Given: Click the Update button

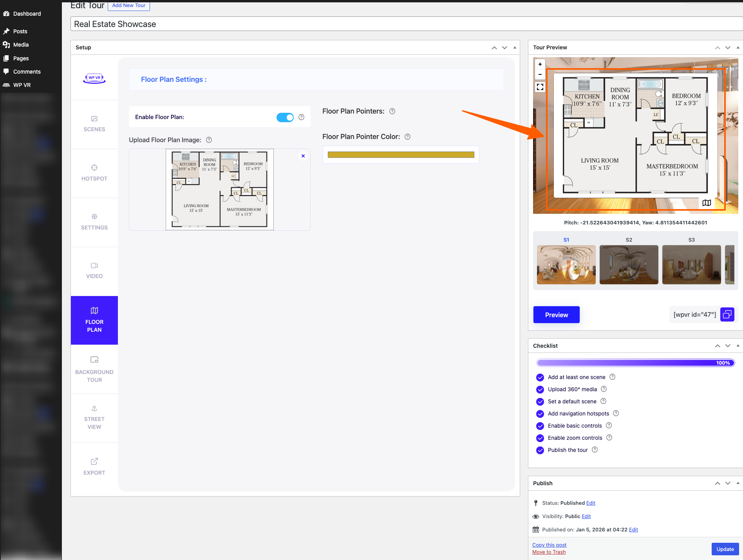Looking at the screenshot, I should (x=725, y=549).
